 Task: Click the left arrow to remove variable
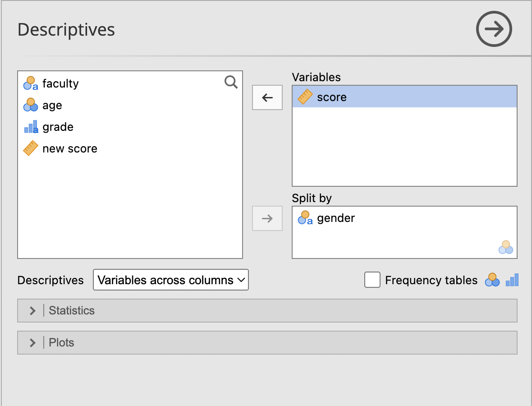coord(267,97)
